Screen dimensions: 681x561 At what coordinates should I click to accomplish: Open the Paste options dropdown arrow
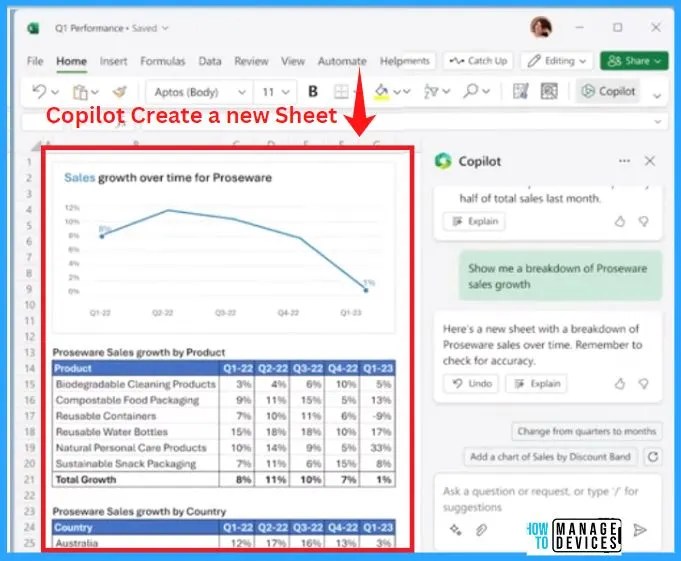tap(95, 92)
